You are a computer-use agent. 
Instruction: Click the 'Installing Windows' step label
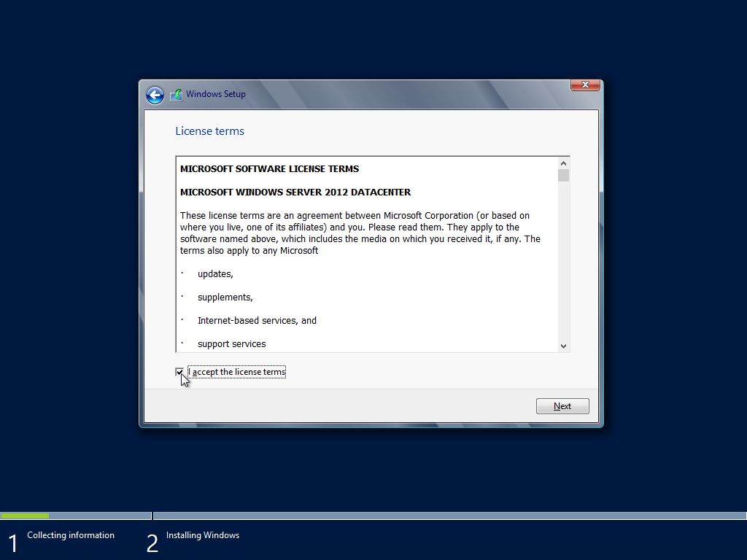[x=203, y=535]
